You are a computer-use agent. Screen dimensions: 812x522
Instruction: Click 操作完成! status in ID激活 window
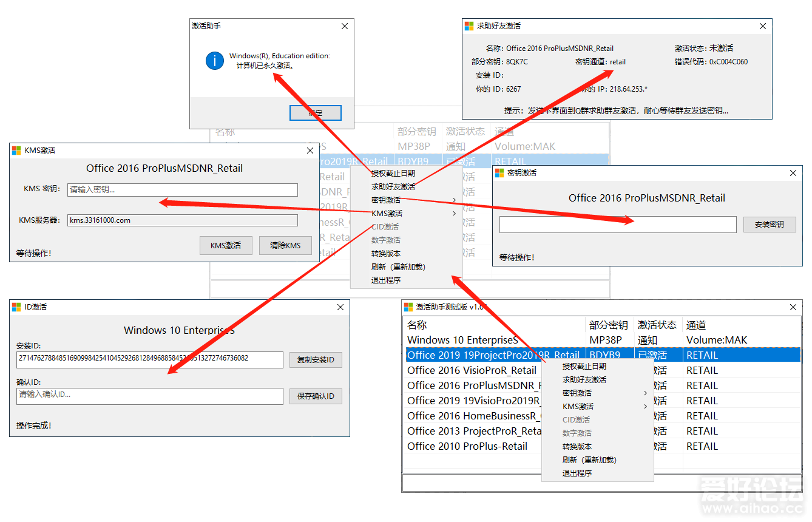point(34,425)
